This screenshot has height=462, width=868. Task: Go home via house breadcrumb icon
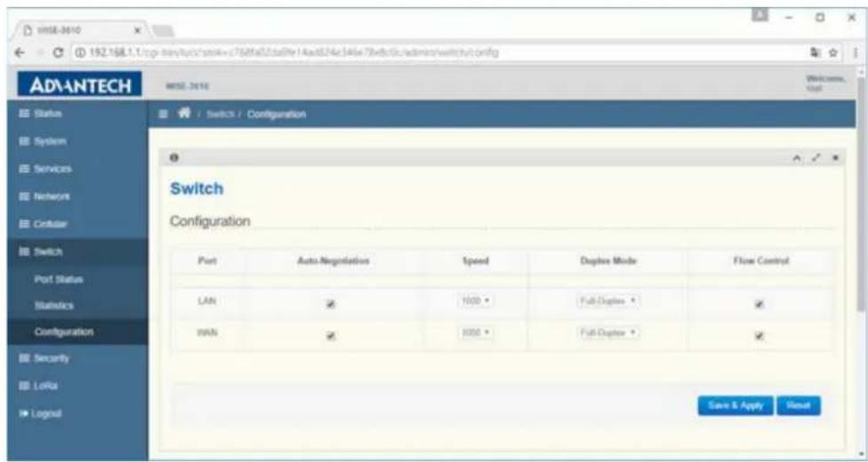182,114
